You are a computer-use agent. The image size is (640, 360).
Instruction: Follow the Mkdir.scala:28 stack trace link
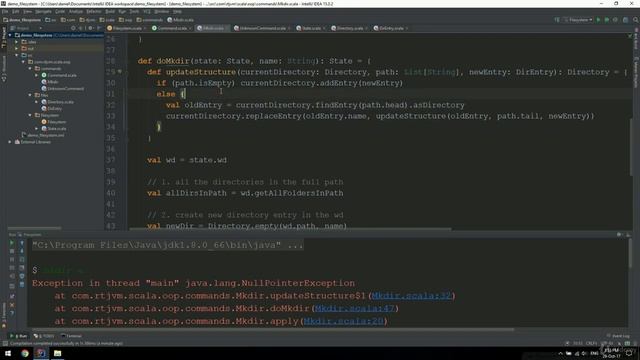tap(344, 321)
